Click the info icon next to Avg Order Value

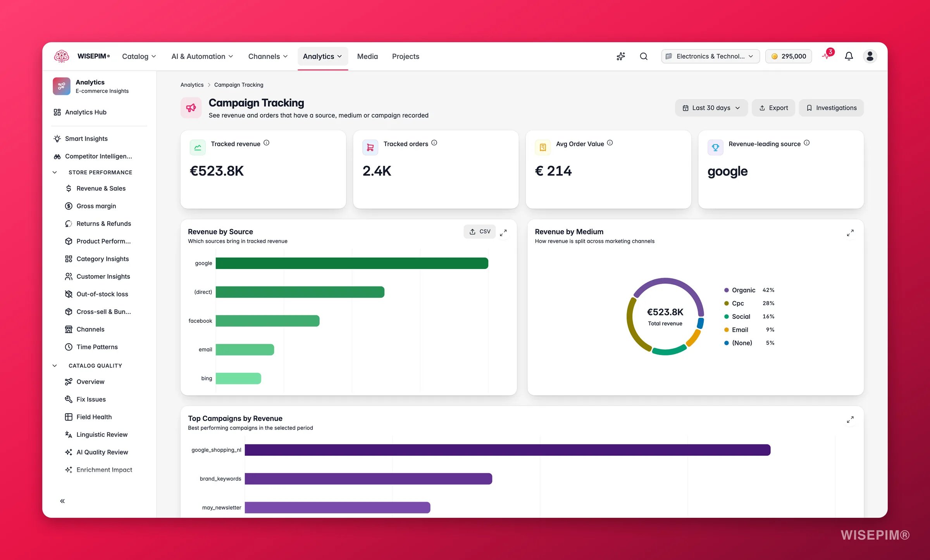click(610, 143)
